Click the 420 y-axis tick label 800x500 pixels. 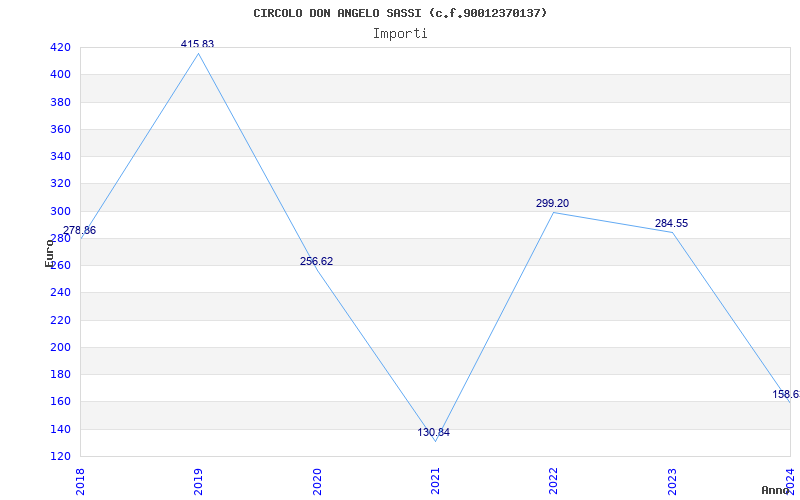[60, 48]
